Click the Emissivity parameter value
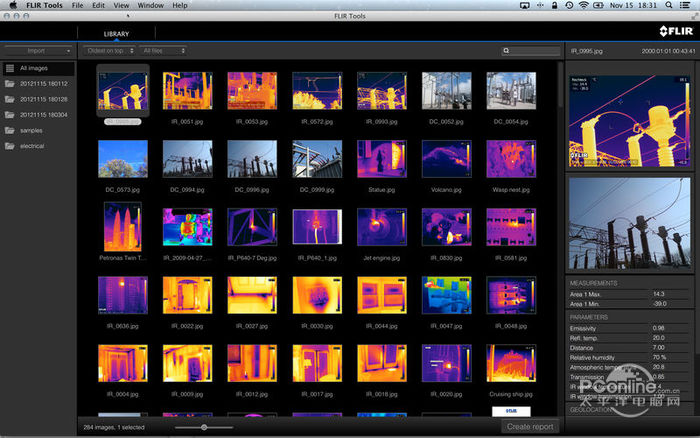 coord(658,328)
